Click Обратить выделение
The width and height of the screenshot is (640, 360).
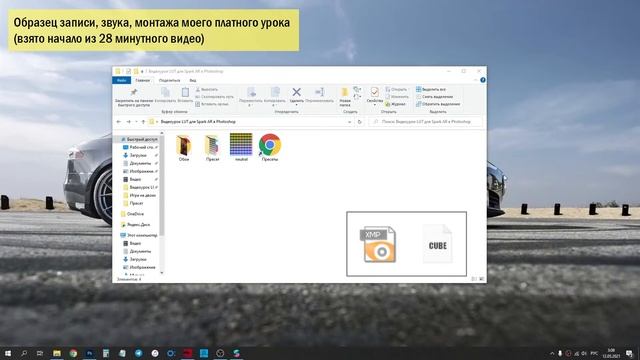438,104
